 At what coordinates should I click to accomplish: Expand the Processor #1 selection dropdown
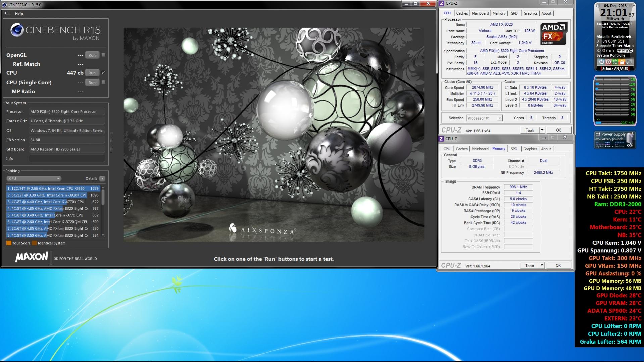point(500,118)
